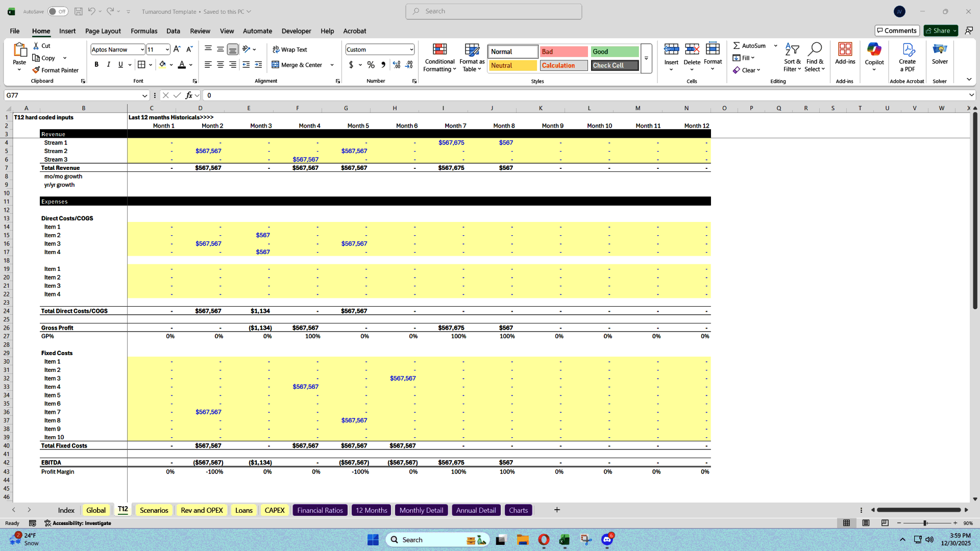
Task: Open Conditional Formatting options
Action: click(x=439, y=57)
